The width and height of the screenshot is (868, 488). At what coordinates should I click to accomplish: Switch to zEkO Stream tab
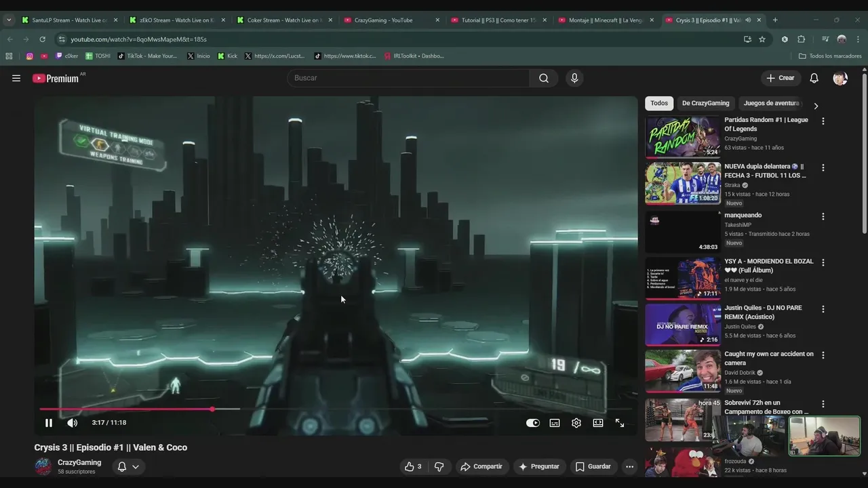[178, 20]
